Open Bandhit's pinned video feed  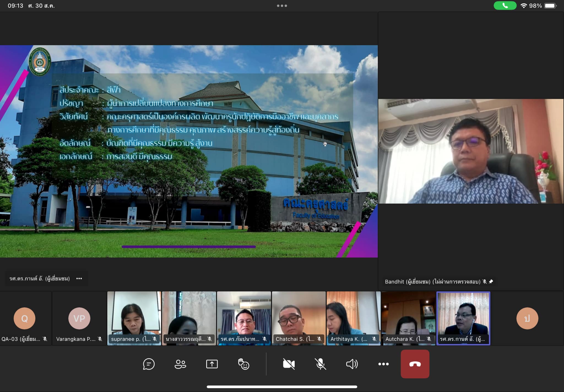(471, 151)
